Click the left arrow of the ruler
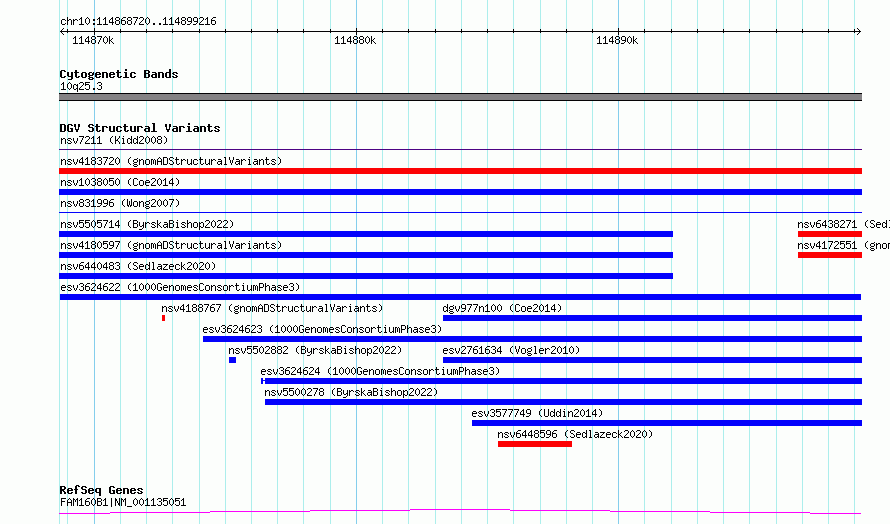This screenshot has width=890, height=524. point(62,31)
